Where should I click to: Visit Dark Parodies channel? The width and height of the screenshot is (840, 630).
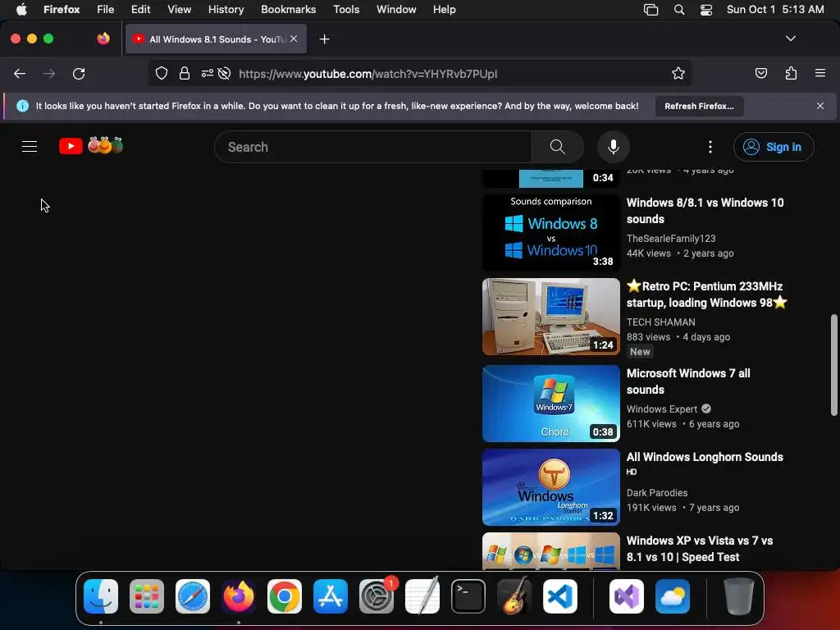(657, 492)
